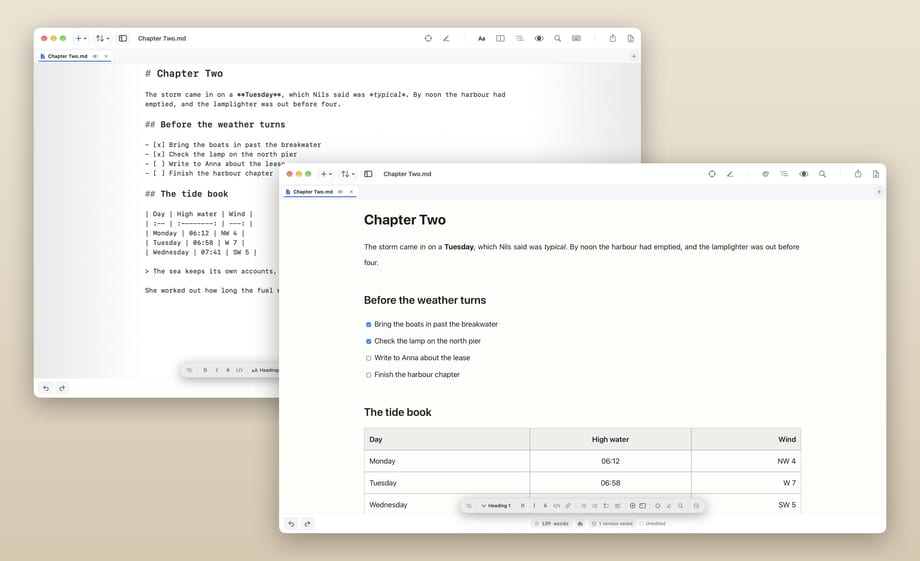
Task: Open the sort arrows dropdown in front window
Action: click(x=348, y=174)
